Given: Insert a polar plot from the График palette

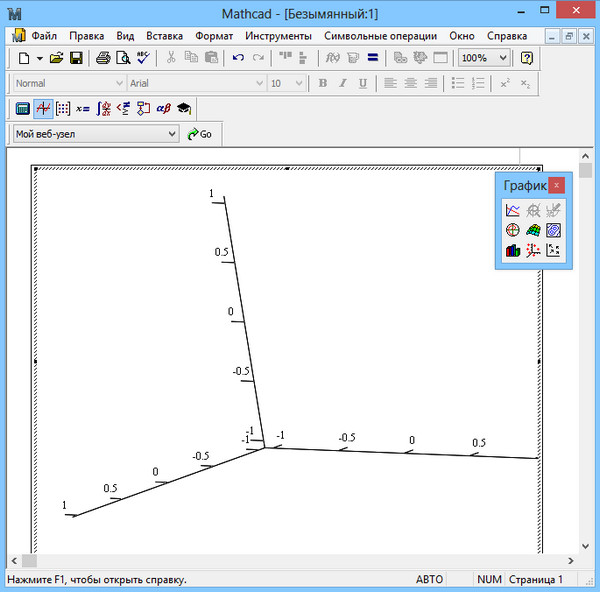Looking at the screenshot, I should [x=513, y=230].
